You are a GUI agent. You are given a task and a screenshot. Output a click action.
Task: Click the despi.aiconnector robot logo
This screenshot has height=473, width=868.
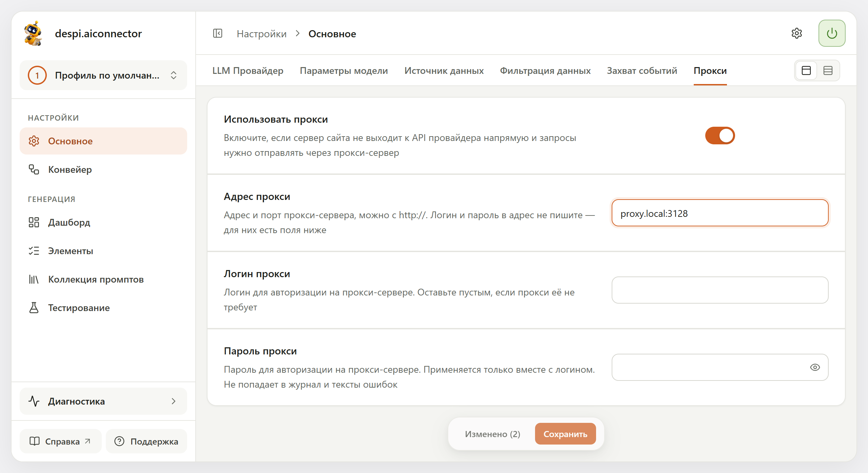tap(33, 33)
